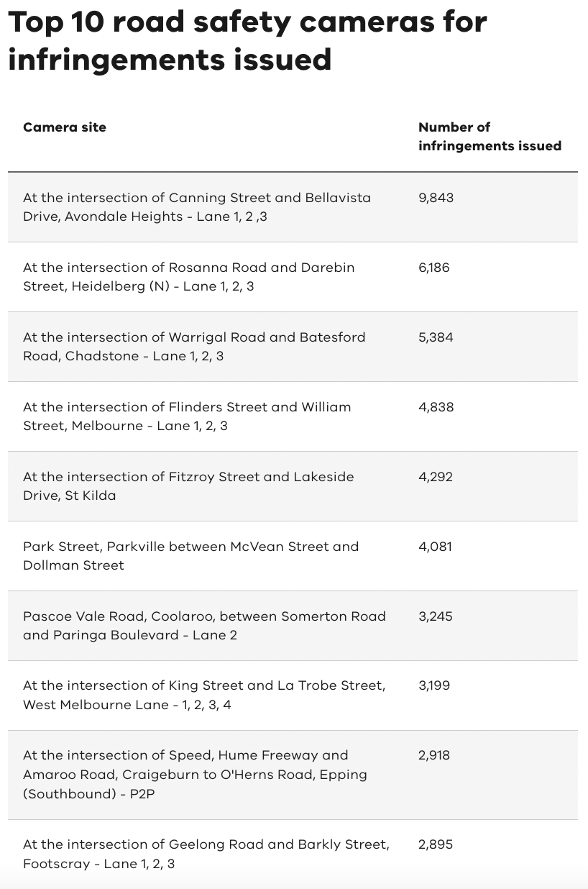Click the 4,081 infringements value

(x=436, y=547)
